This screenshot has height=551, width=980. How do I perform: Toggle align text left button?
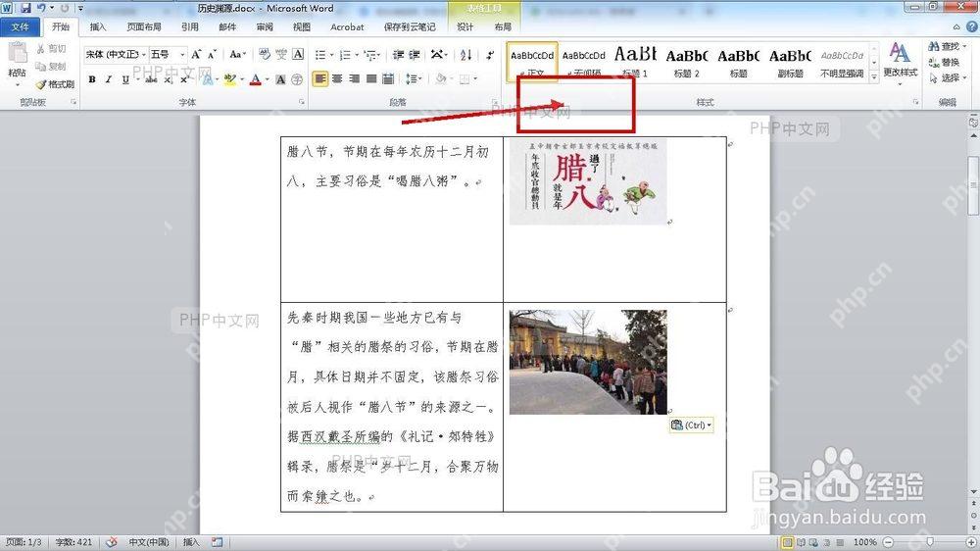[320, 78]
